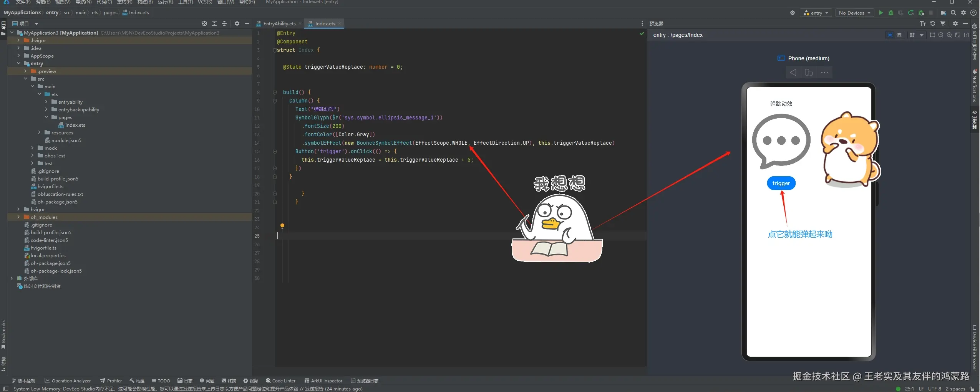Click the green reload-changes arrow icon
The width and height of the screenshot is (980, 392).
911,13
